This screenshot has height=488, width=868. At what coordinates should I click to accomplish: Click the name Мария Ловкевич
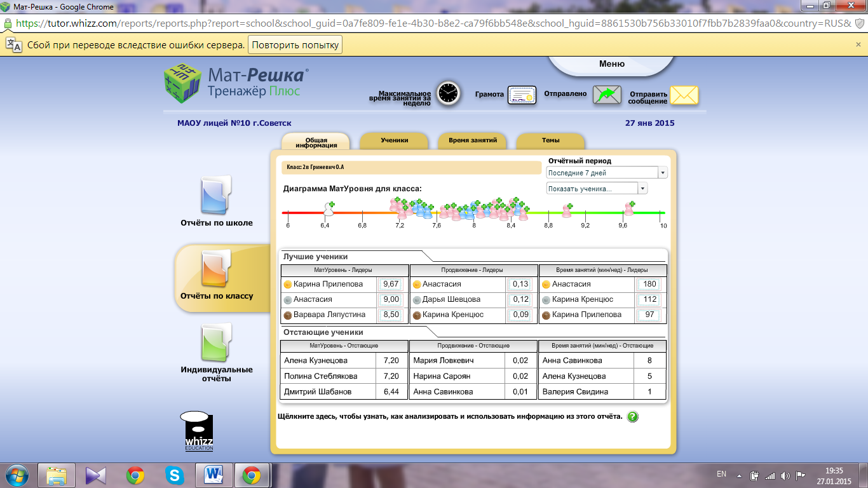click(444, 360)
